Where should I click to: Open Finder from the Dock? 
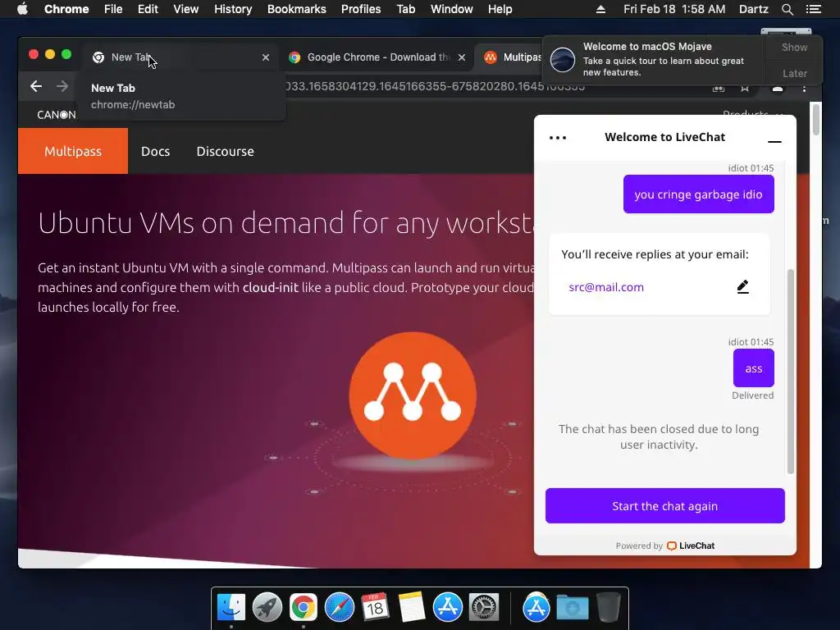(x=231, y=608)
